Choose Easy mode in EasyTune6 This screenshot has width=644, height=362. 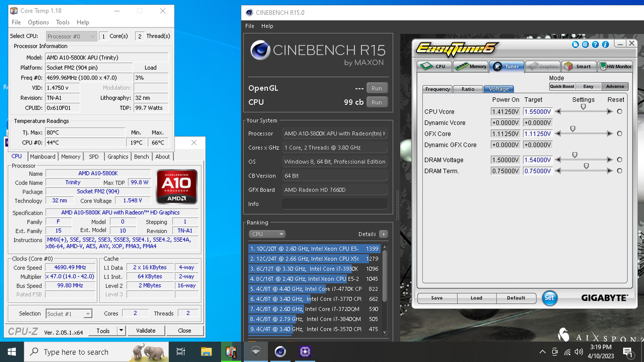(x=588, y=86)
